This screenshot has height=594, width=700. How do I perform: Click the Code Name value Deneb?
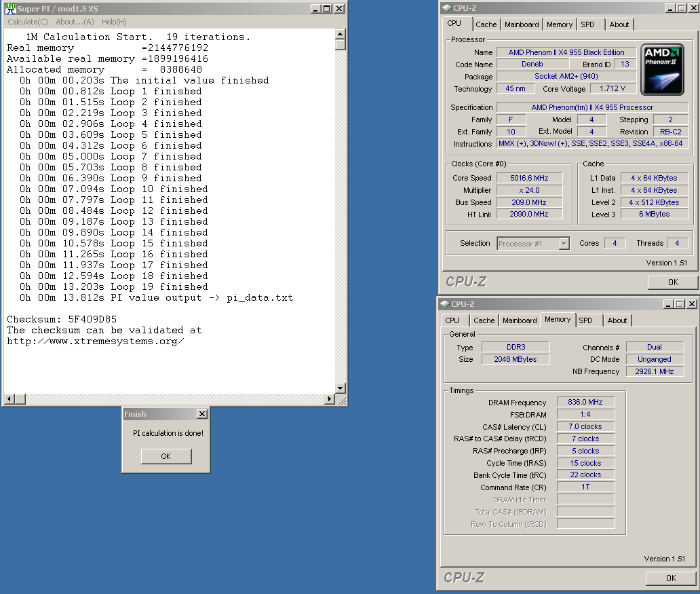click(x=532, y=64)
